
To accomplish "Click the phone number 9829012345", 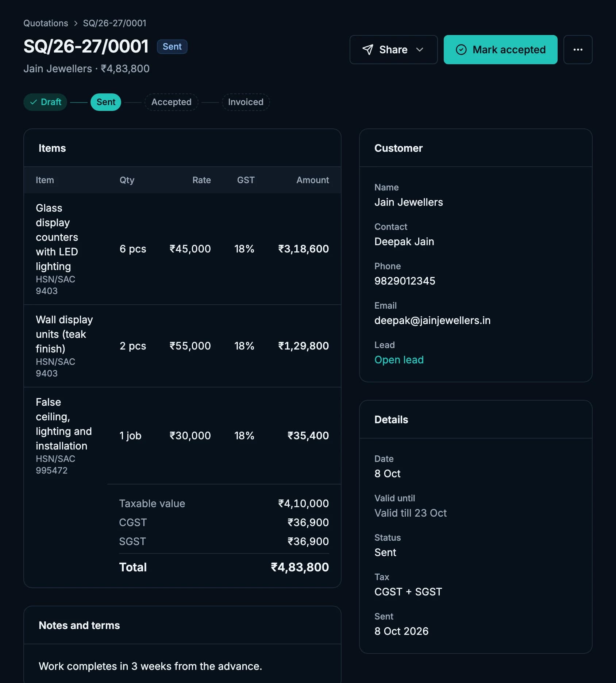I will 405,281.
